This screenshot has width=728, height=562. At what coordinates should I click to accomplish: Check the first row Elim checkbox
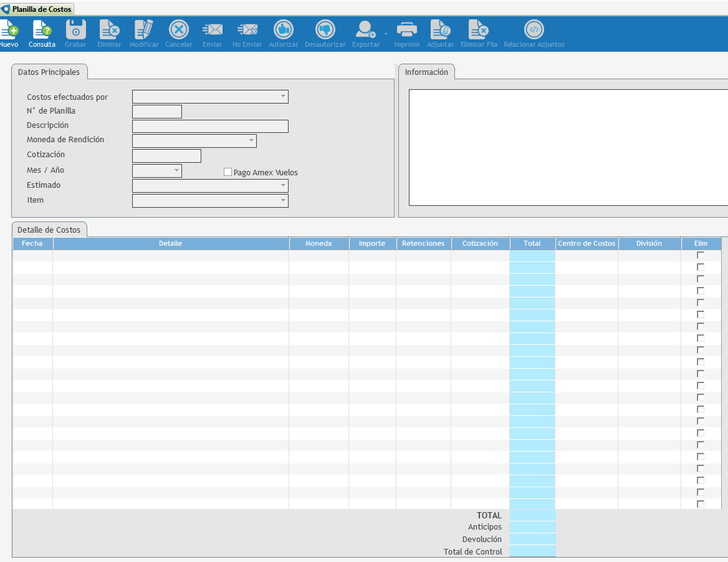point(701,255)
